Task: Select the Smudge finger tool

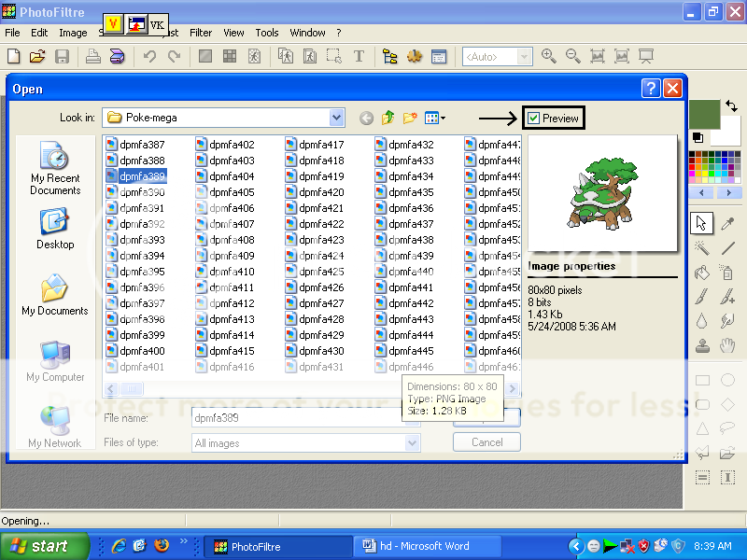Action: (727, 321)
